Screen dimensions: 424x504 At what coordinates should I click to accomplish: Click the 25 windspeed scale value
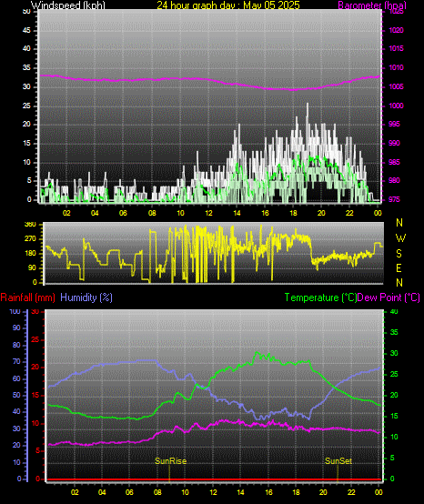pos(26,106)
